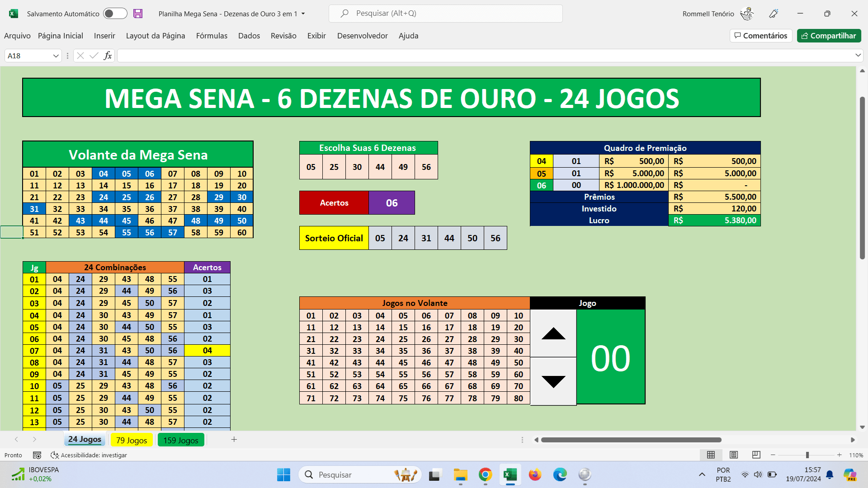Screen dimensions: 868x488
Task: Open the Exibir tab
Action: tap(316, 36)
